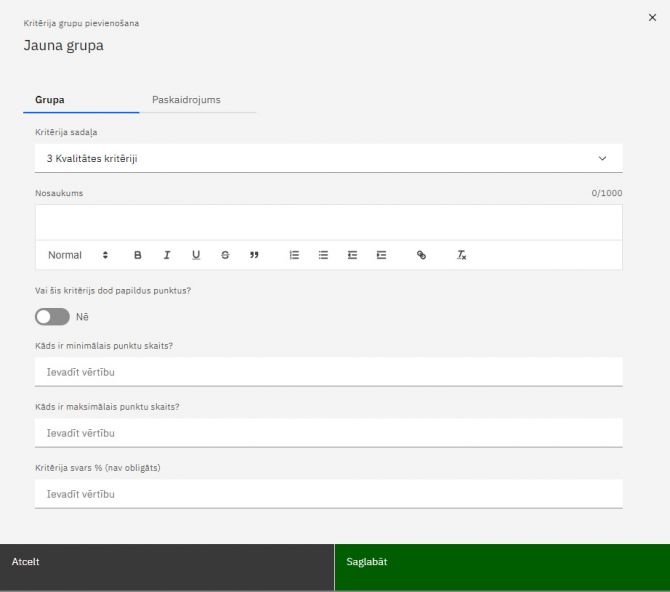Screen dimensions: 670x592
Task: Clear text formatting in editor
Action: click(462, 255)
